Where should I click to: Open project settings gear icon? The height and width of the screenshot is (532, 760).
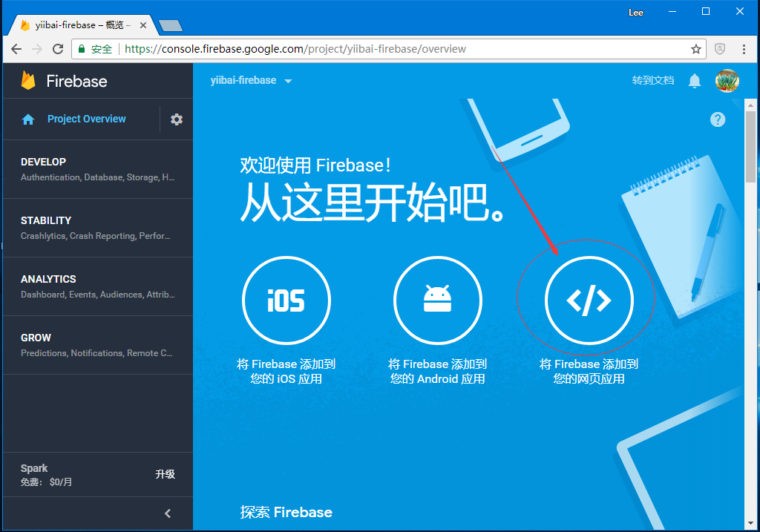coord(177,119)
